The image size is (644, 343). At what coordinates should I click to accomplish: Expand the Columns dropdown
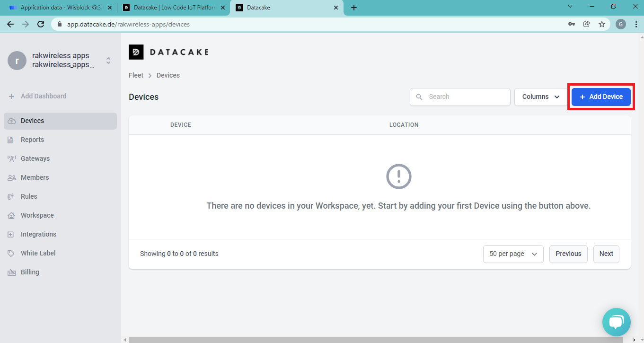pos(540,97)
